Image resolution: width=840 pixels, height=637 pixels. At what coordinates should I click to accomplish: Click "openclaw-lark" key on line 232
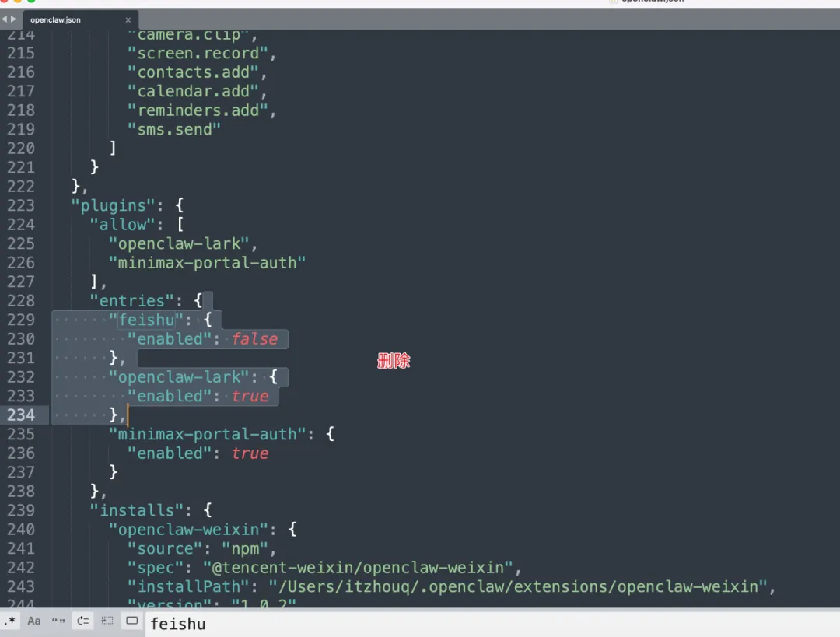point(178,377)
